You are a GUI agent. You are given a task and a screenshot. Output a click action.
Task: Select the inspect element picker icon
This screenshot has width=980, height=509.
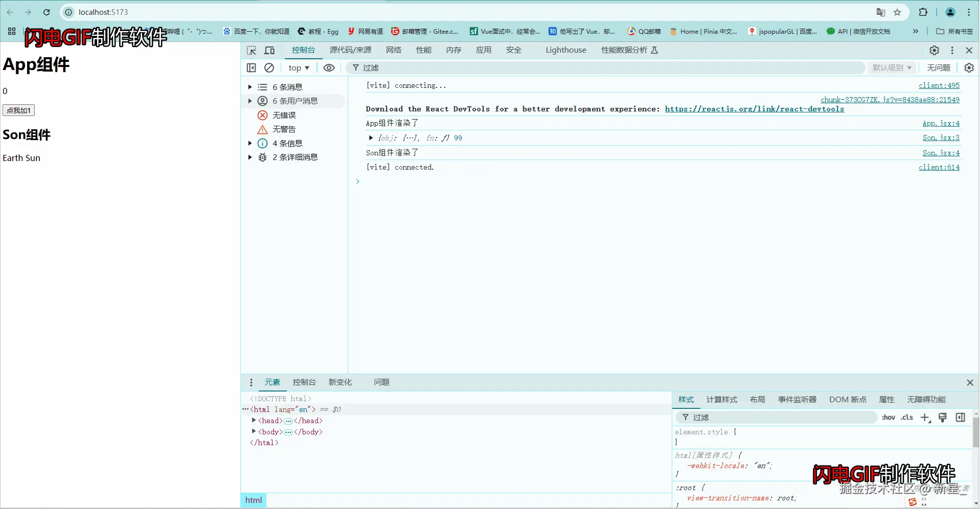251,50
